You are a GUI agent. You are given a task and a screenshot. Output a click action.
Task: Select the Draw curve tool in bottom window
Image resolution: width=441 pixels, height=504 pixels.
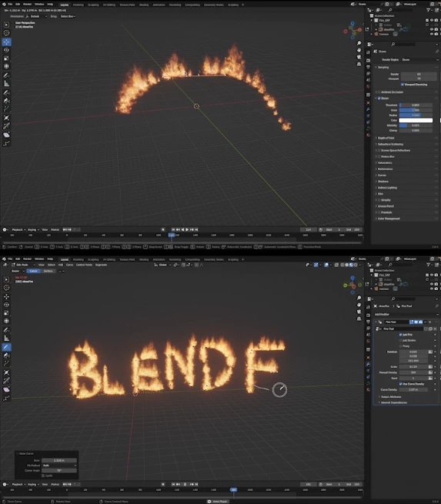(x=6, y=347)
